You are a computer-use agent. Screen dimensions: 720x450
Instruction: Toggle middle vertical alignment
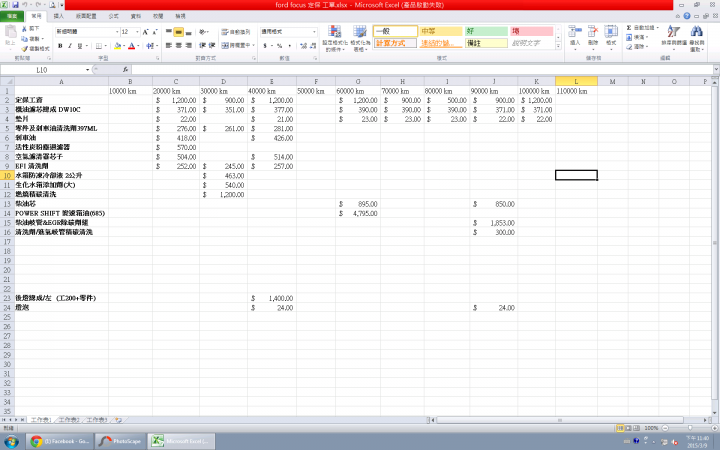click(x=179, y=32)
